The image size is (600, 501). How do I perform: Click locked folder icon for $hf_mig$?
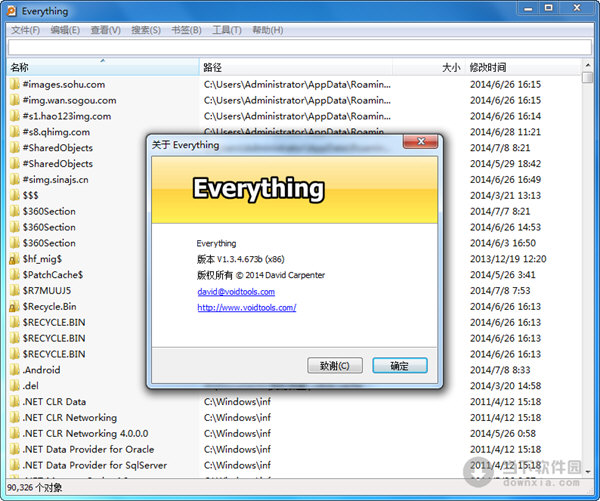point(15,259)
